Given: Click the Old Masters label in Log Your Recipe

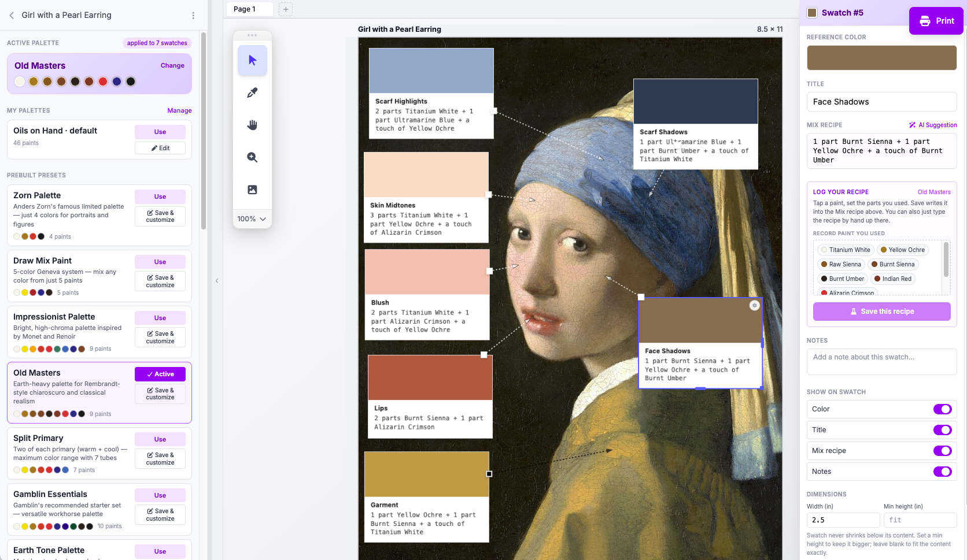Looking at the screenshot, I should (x=934, y=192).
